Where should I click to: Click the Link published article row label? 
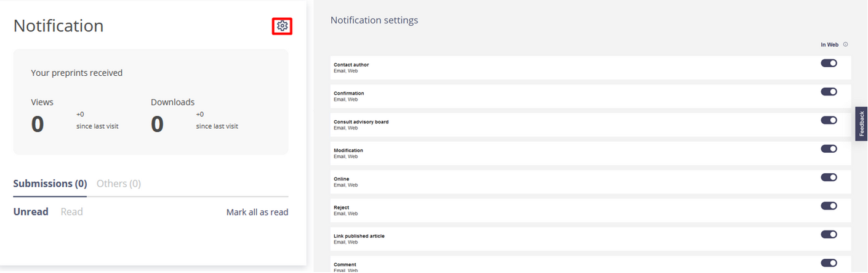pos(359,236)
